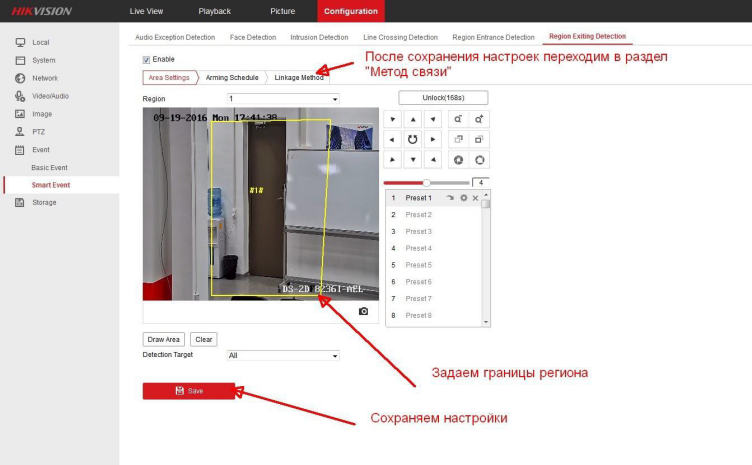Select Preset 3 in the preset list
Image resolution: width=752 pixels, height=465 pixels.
(418, 231)
